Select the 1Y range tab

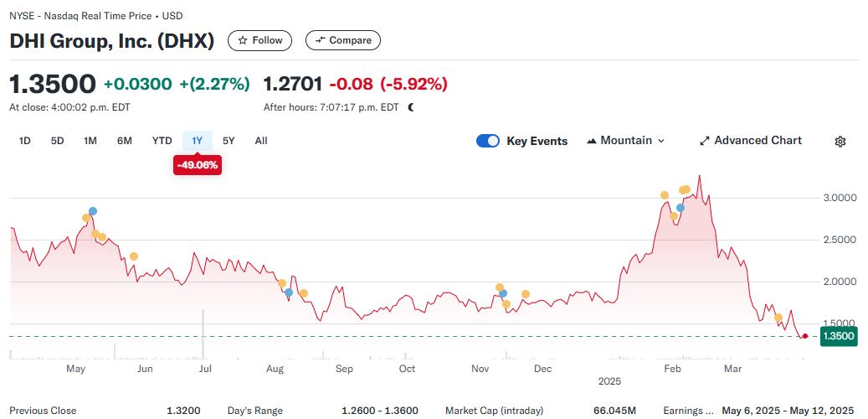tap(198, 141)
